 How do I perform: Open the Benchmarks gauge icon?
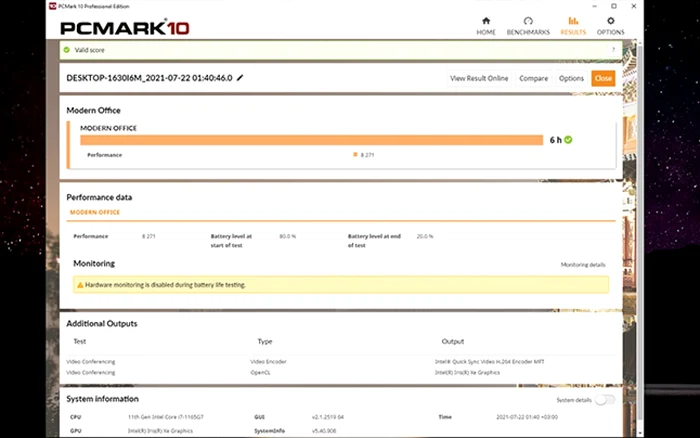point(528,21)
